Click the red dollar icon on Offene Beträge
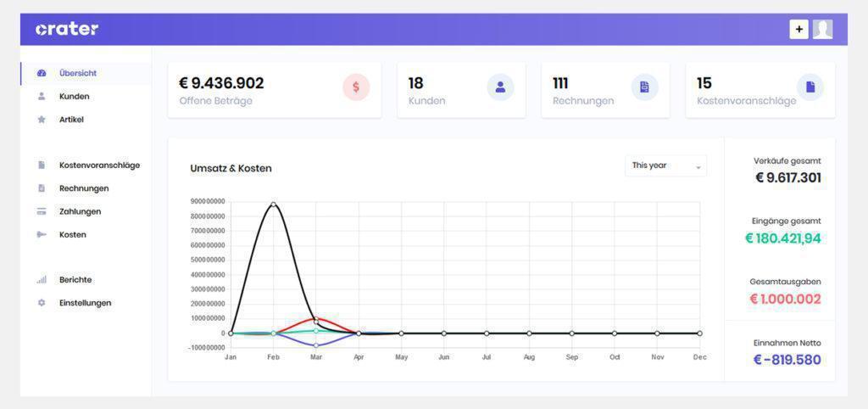The height and width of the screenshot is (409, 868). click(x=356, y=87)
